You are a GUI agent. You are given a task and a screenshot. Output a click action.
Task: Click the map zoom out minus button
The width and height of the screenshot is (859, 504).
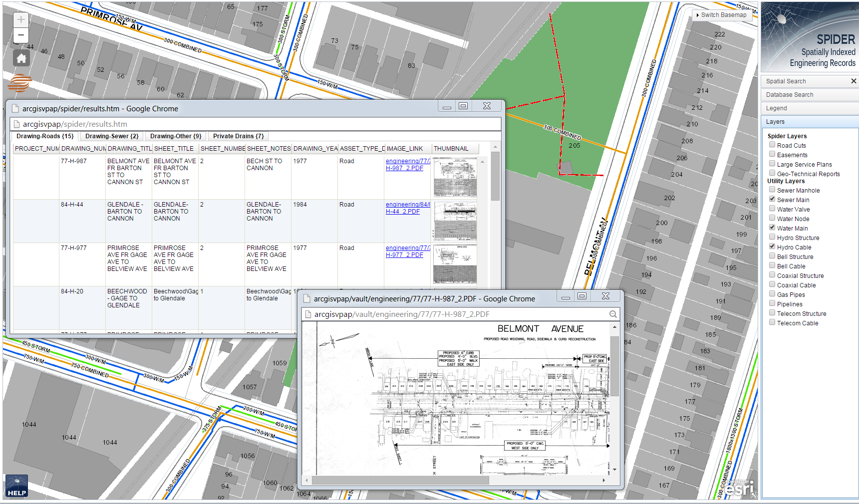tap(20, 35)
